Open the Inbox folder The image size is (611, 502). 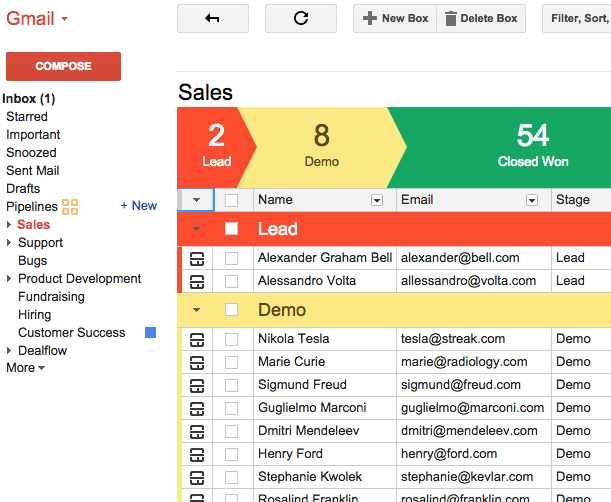point(28,98)
